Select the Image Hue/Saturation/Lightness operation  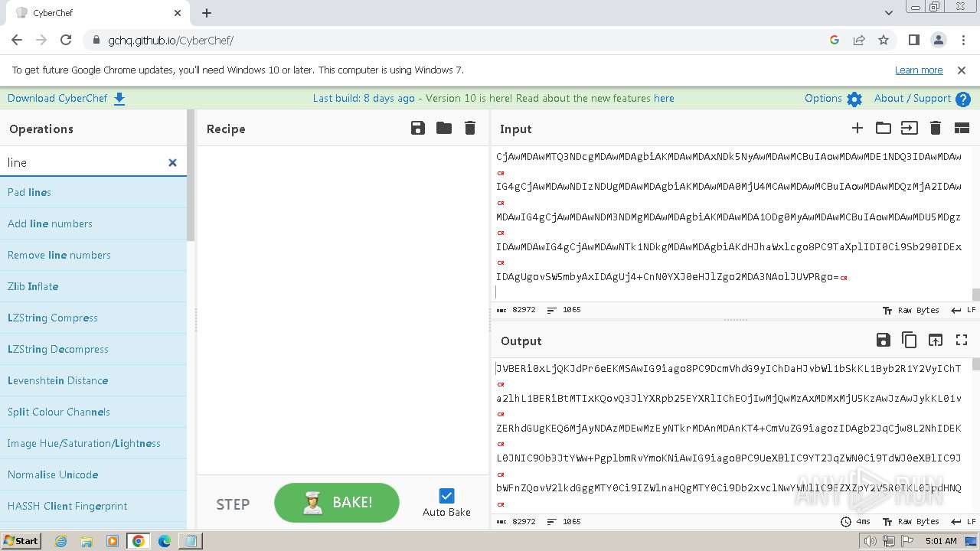93,443
